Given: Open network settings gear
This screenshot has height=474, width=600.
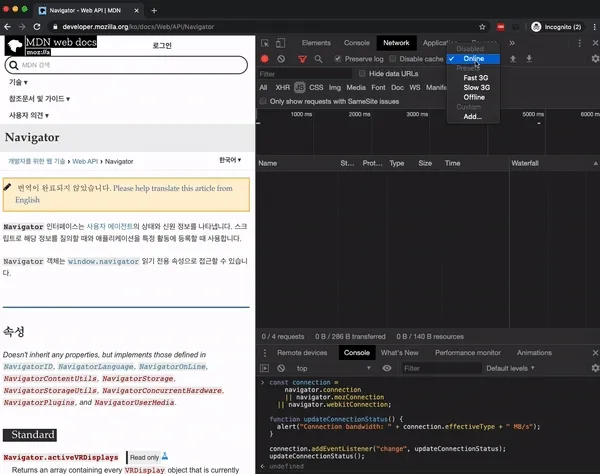Looking at the screenshot, I should pos(595,59).
